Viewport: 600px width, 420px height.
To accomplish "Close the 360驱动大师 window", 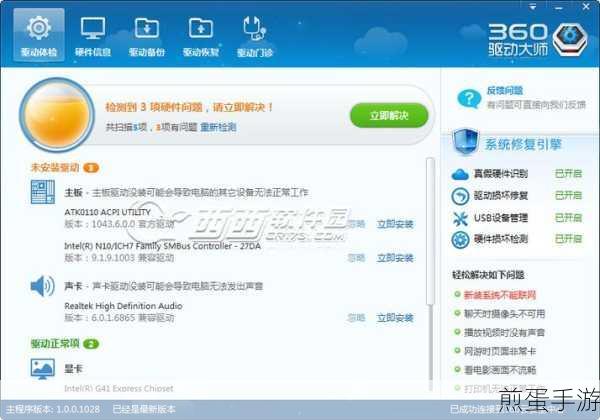I will (586, 7).
